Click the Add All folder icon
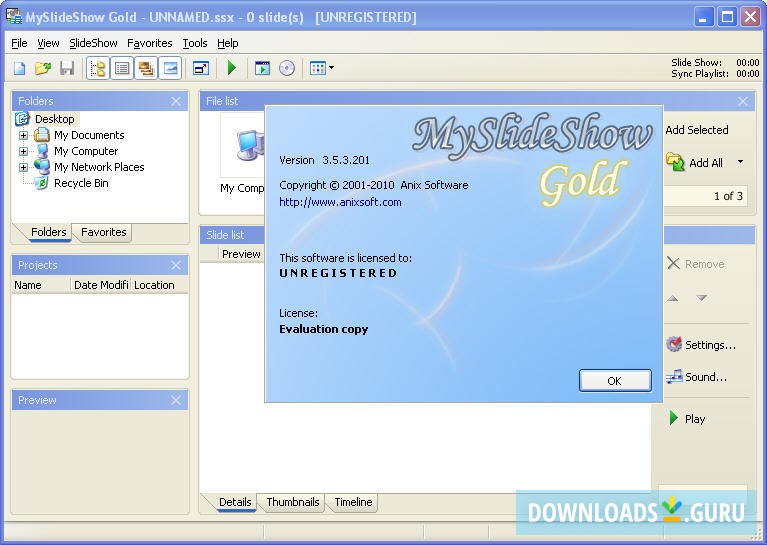 (675, 162)
